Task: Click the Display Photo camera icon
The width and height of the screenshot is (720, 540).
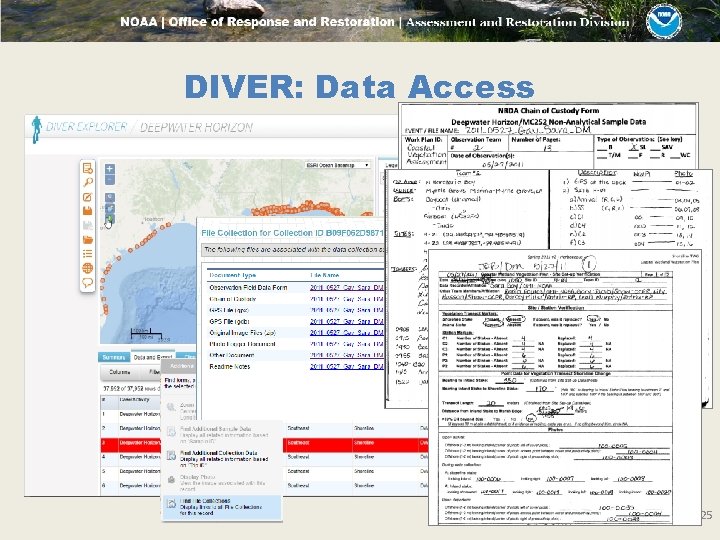Action: click(x=171, y=480)
